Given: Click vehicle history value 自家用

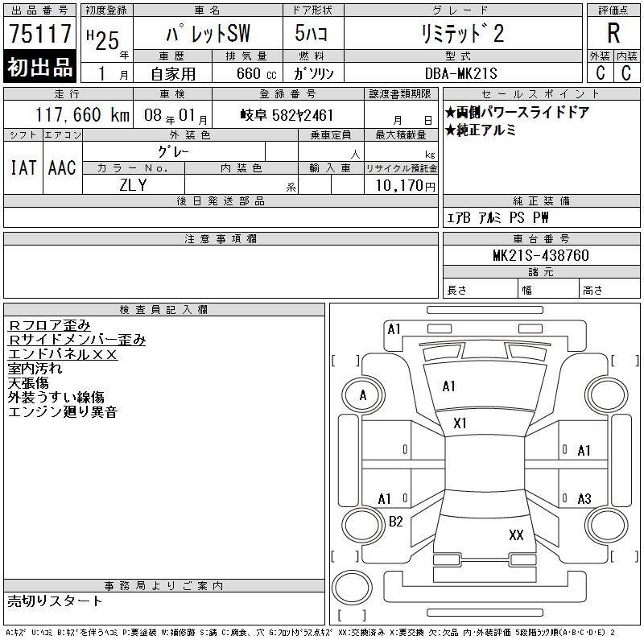Looking at the screenshot, I should click(173, 73).
